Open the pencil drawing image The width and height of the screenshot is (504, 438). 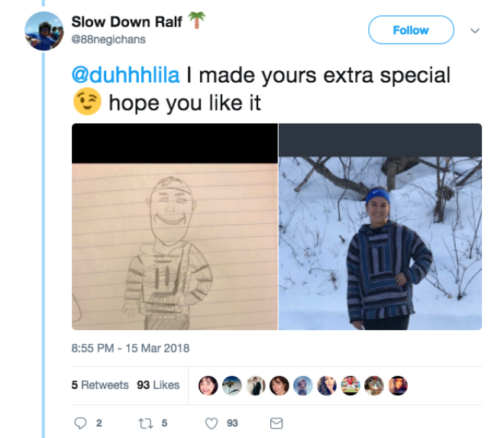pos(175,226)
